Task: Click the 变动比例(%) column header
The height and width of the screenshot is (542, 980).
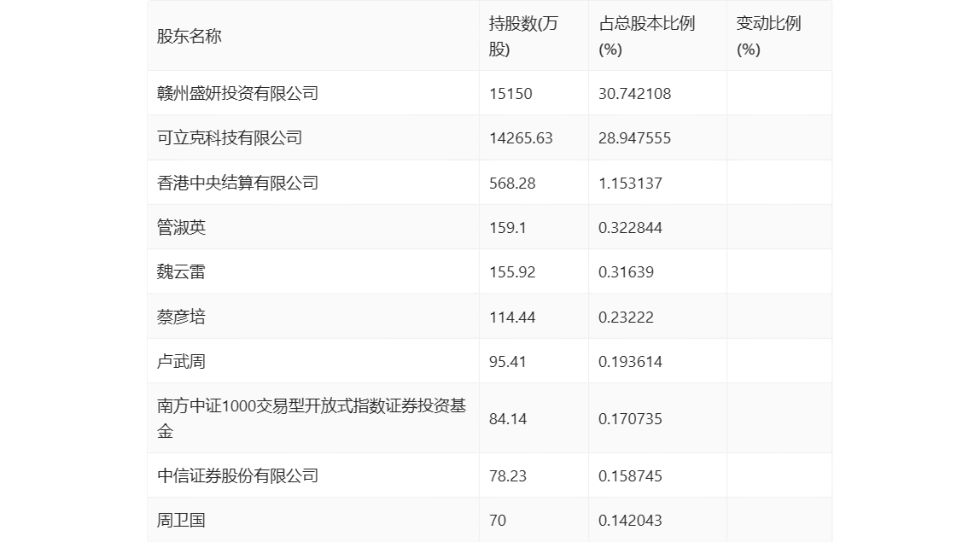Action: [768, 36]
